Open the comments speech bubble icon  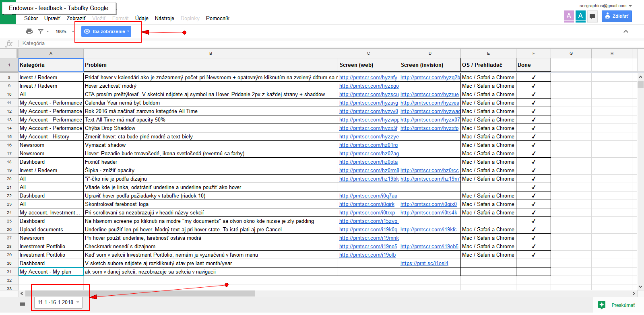tap(592, 16)
